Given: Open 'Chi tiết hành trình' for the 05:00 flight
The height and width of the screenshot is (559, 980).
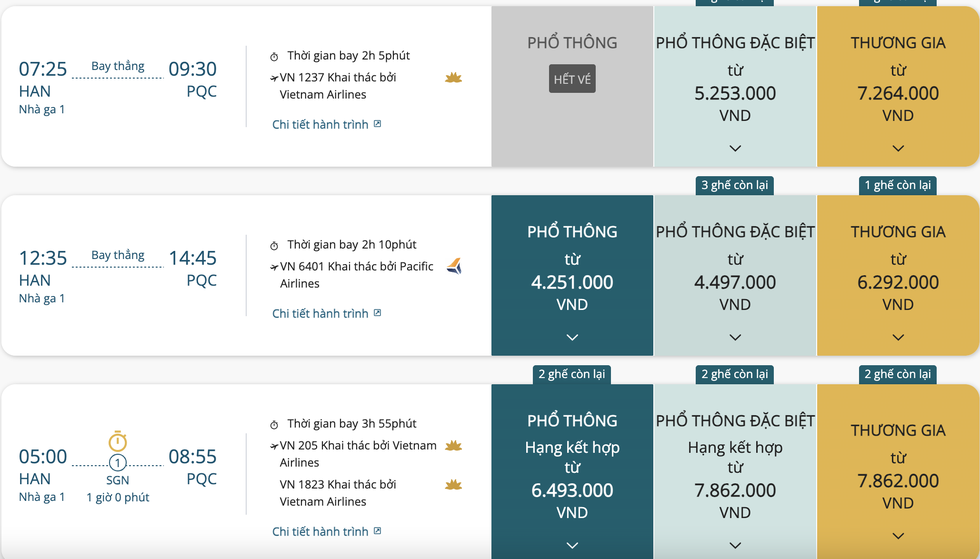Looking at the screenshot, I should coord(320,532).
